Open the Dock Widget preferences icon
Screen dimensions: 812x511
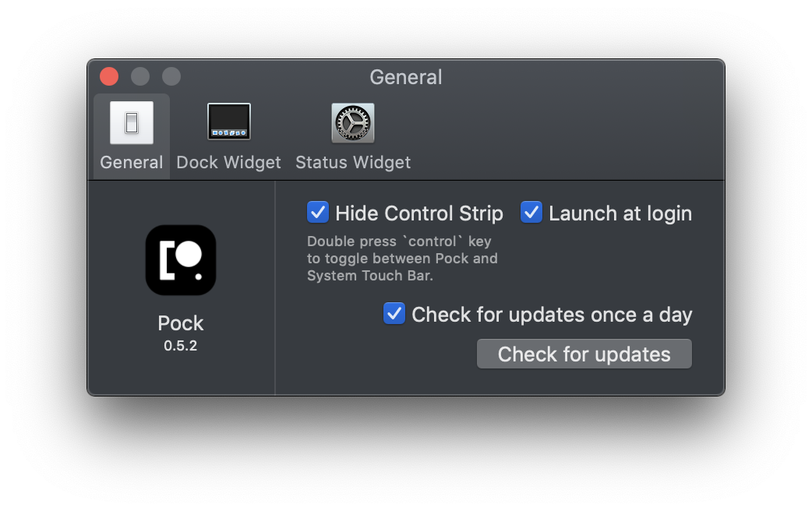click(229, 122)
